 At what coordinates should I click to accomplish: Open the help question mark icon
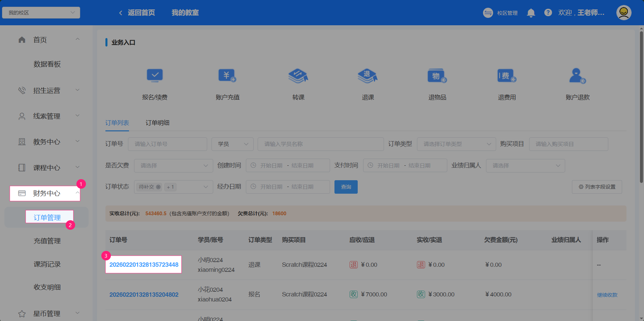pyautogui.click(x=548, y=13)
